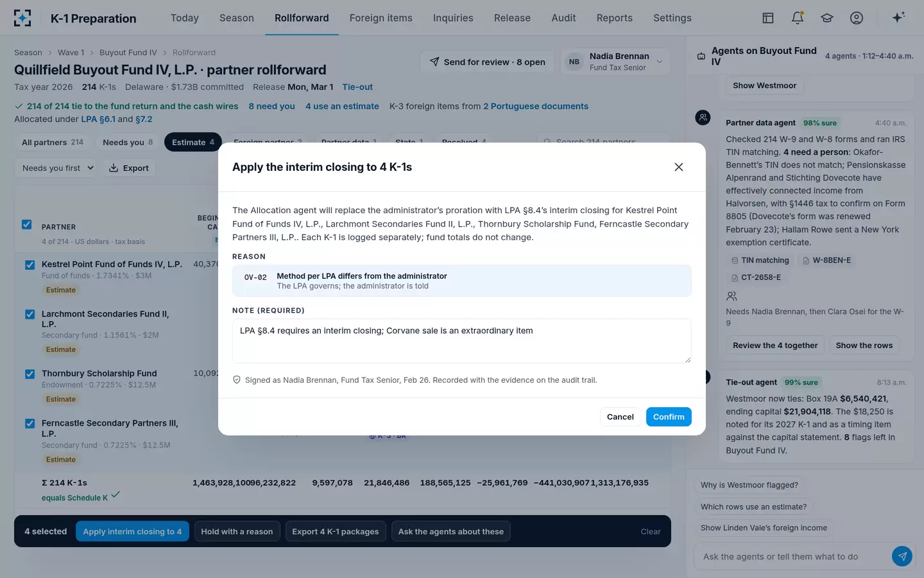Open the user account icon
This screenshot has width=924, height=578.
click(857, 18)
